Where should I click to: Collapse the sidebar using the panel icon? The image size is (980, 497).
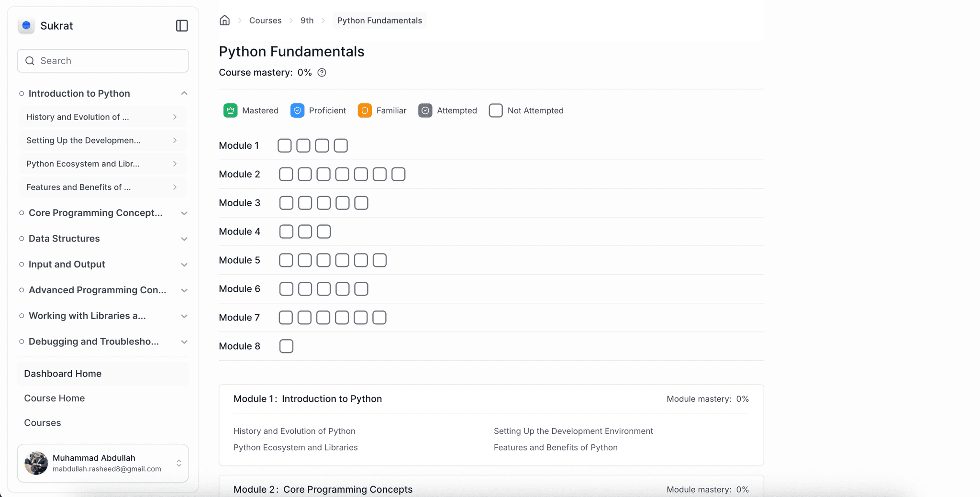tap(182, 26)
